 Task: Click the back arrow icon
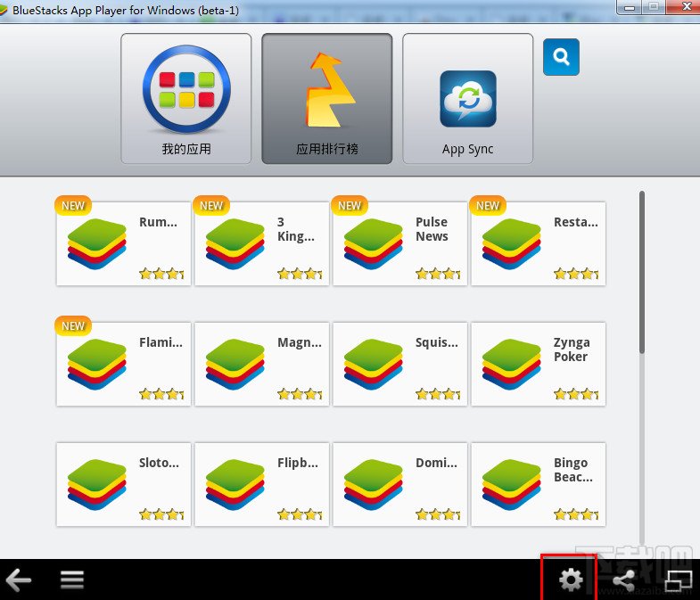click(x=19, y=579)
